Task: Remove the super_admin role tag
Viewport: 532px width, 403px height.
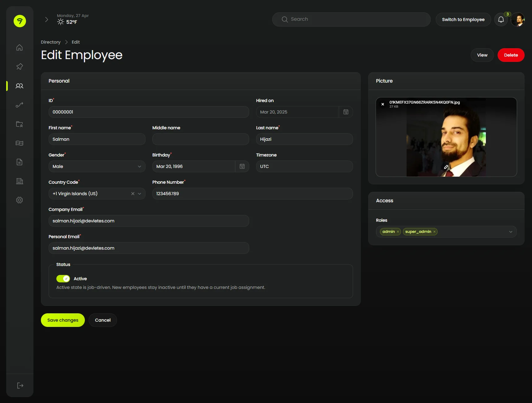Action: (x=434, y=232)
